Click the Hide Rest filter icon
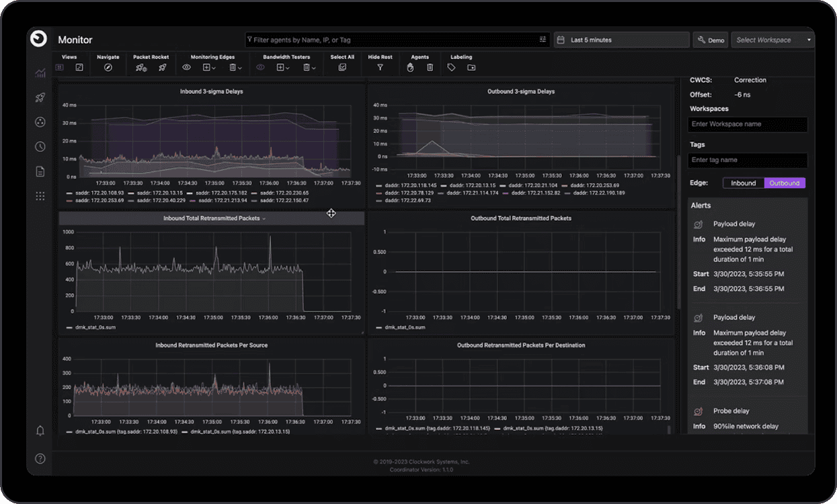Screen dimensions: 837x504 [x=380, y=67]
